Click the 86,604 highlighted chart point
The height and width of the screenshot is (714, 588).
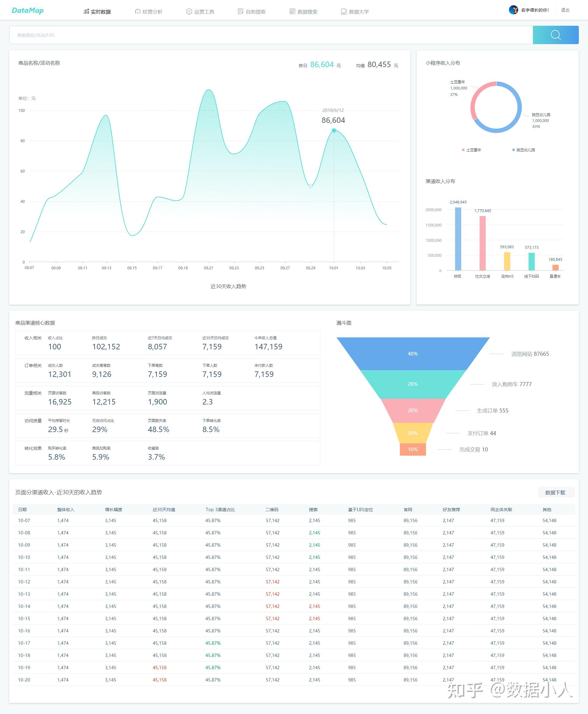click(x=334, y=130)
